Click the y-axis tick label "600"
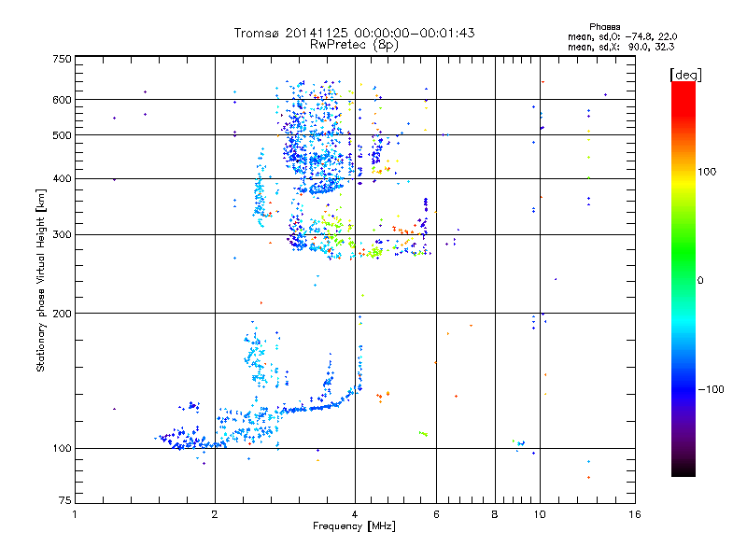This screenshot has width=747, height=560. [x=62, y=100]
